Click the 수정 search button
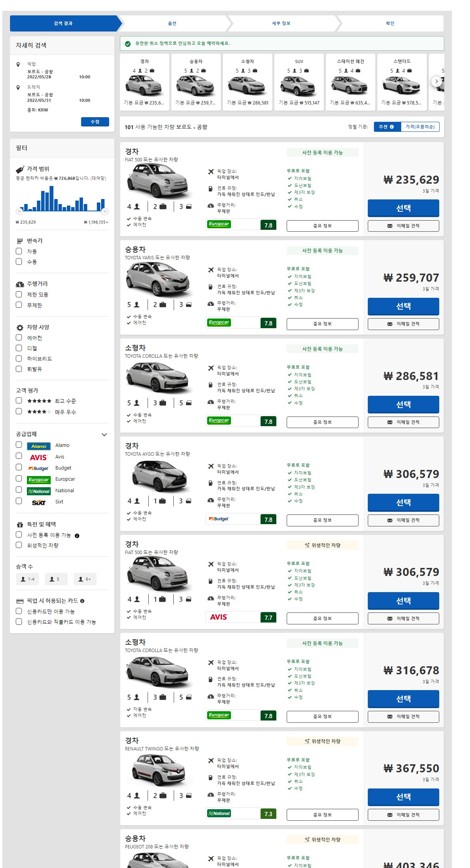 point(95,122)
